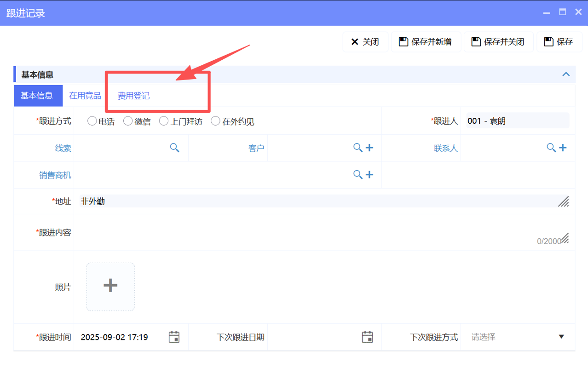588x367 pixels.
Task: Click 保存并关闭 to save and close
Action: click(498, 41)
